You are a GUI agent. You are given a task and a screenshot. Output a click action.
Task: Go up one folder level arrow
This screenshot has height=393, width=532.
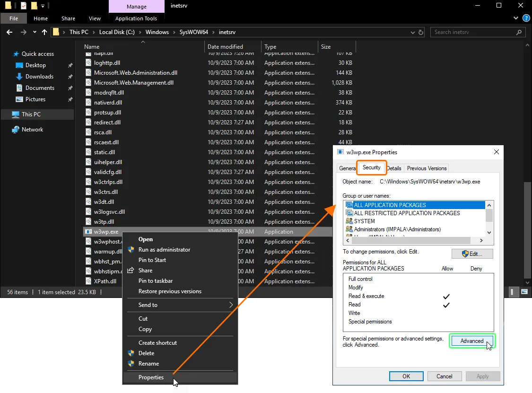(44, 32)
